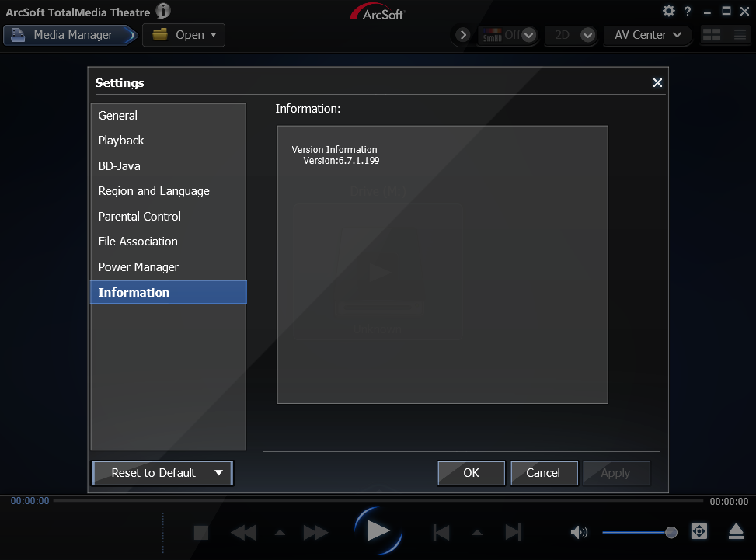
Task: Click the ArcSoft logo
Action: point(378,12)
